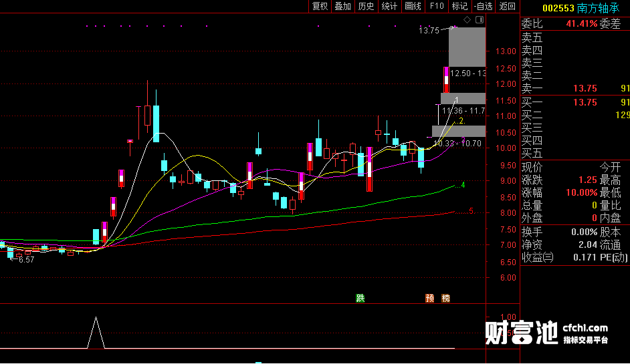Click the triangle spike in indicator panel
630x364 pixels.
click(x=96, y=333)
